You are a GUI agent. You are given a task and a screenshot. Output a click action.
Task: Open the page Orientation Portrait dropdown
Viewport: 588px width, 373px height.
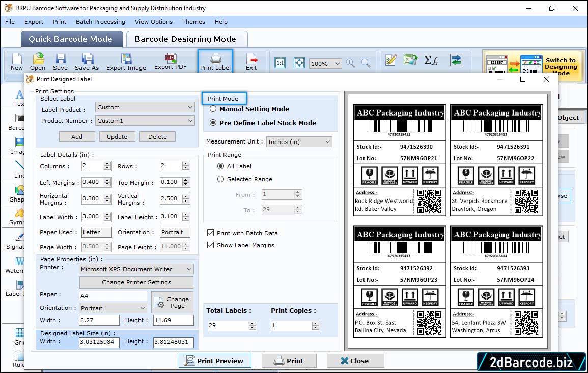113,308
